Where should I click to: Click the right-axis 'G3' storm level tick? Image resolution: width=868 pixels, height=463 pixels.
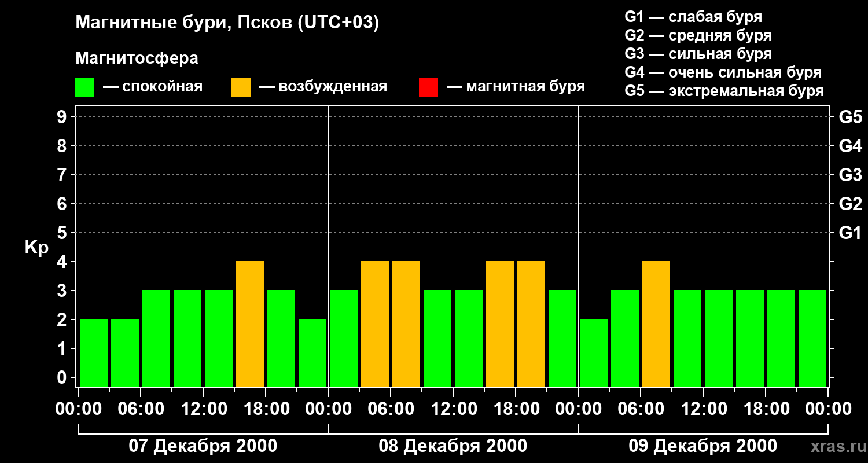(x=851, y=175)
